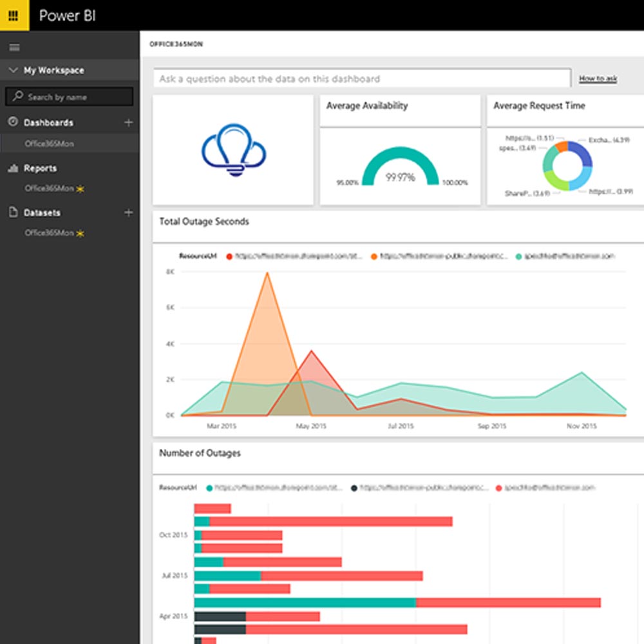Viewport: 644px width, 644px height.
Task: Toggle the hamburger navigation pane icon
Action: pyautogui.click(x=14, y=47)
